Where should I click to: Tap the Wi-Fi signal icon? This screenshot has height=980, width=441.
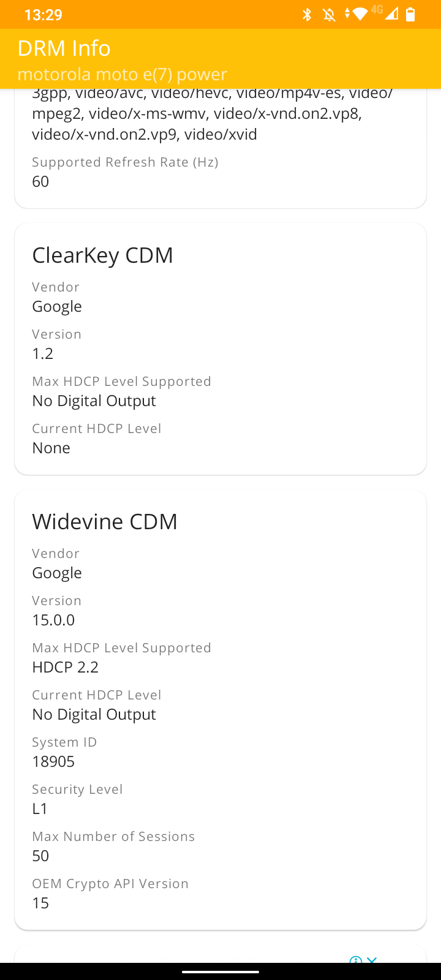[360, 13]
